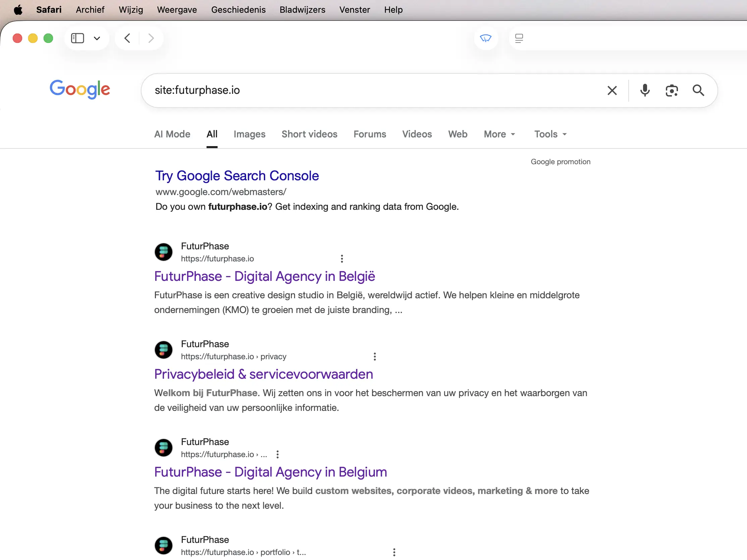The height and width of the screenshot is (560, 747).
Task: Switch to AI Mode tab
Action: coord(172,134)
